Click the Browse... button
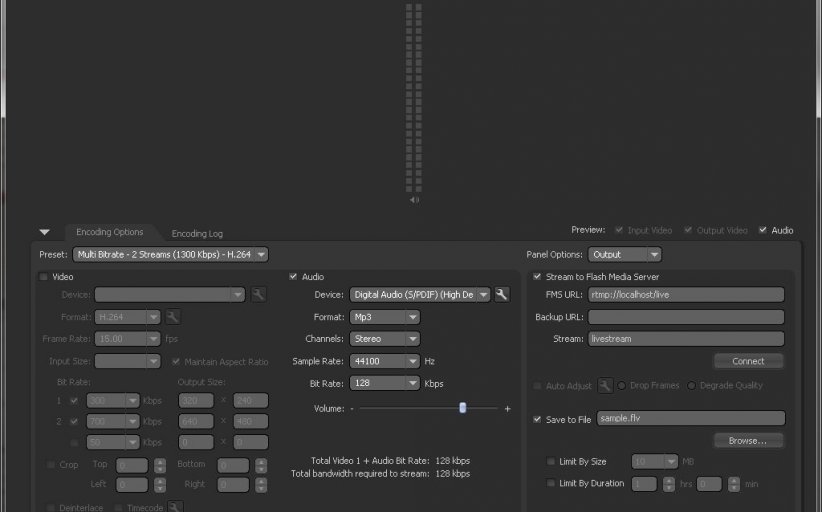The width and height of the screenshot is (822, 512). [748, 440]
